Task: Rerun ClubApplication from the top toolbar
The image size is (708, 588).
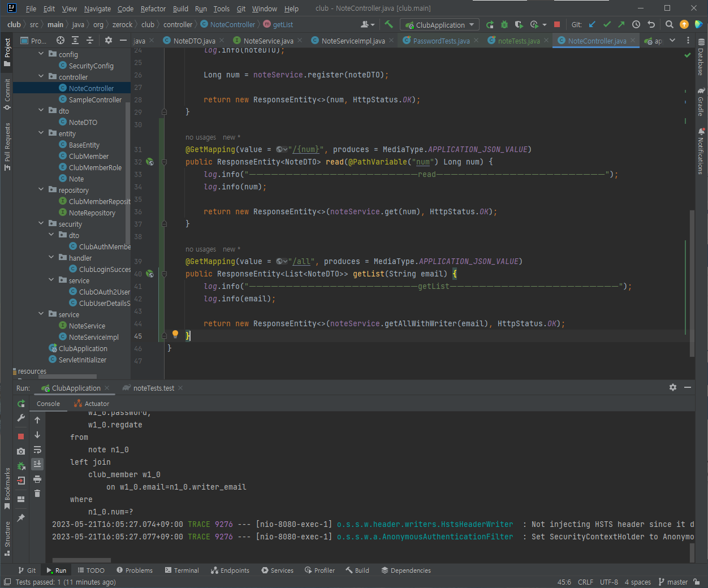Action: [490, 24]
